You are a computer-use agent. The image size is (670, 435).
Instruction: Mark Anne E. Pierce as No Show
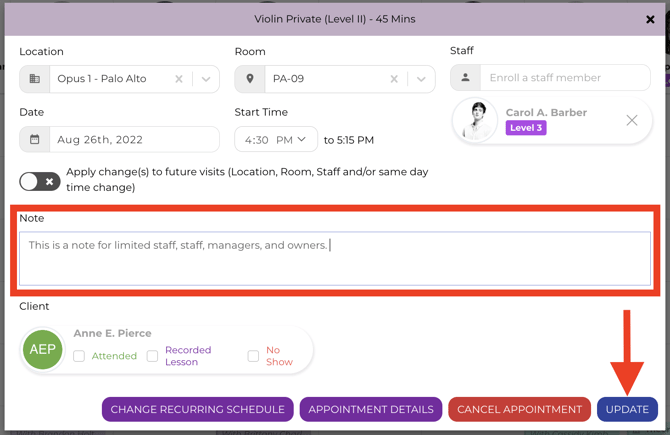[x=253, y=356]
